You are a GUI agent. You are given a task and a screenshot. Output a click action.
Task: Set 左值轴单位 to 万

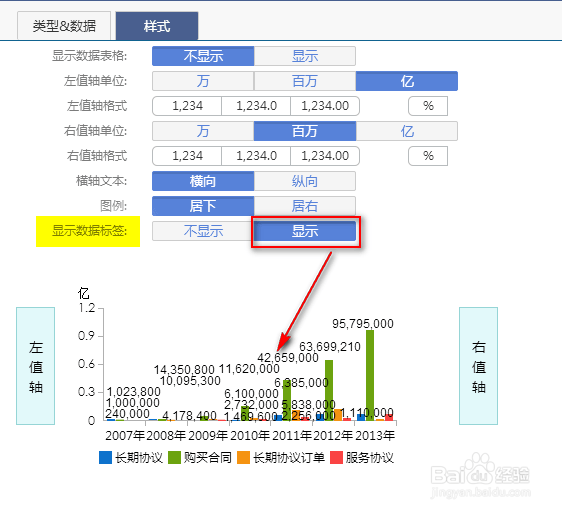pyautogui.click(x=203, y=81)
